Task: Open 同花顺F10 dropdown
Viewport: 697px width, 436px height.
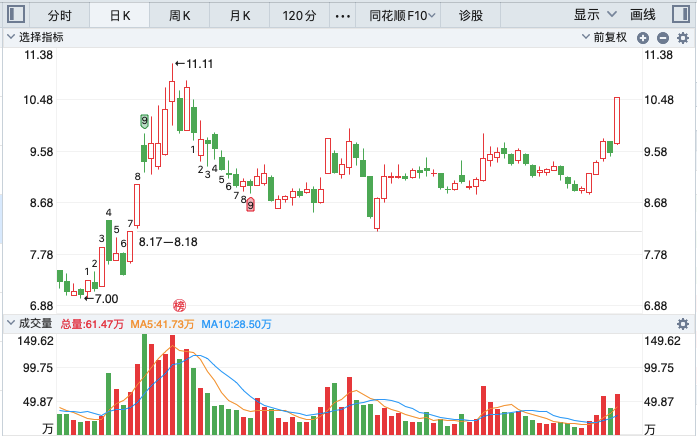Action: pyautogui.click(x=402, y=16)
